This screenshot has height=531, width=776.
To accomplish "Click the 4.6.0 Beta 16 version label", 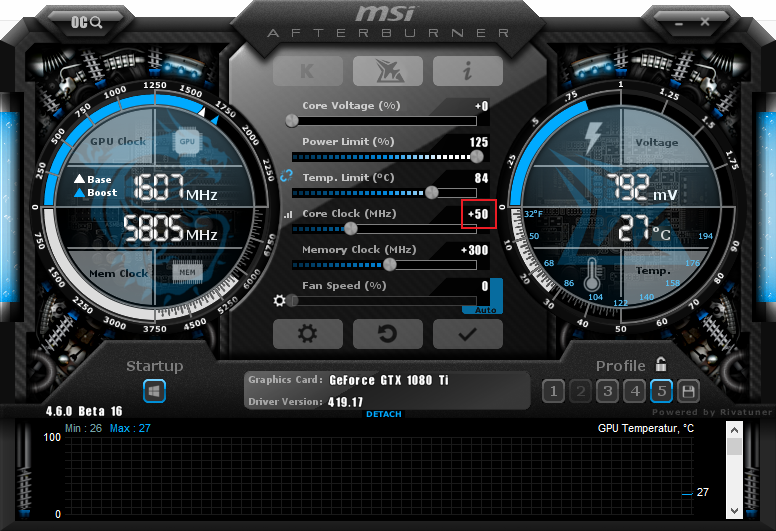I will (84, 411).
